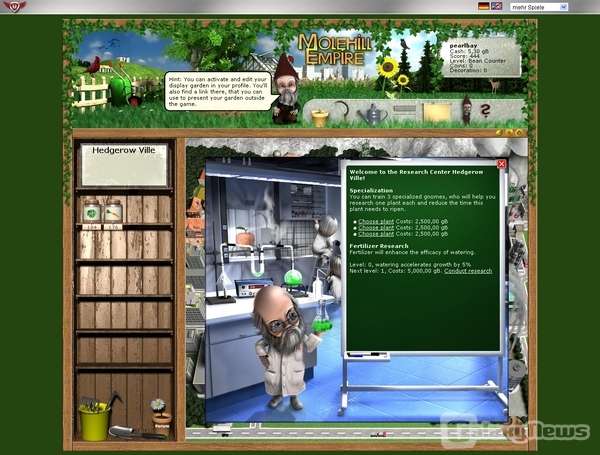Pick the watering can tool
600x455 pixels.
pos(374,115)
